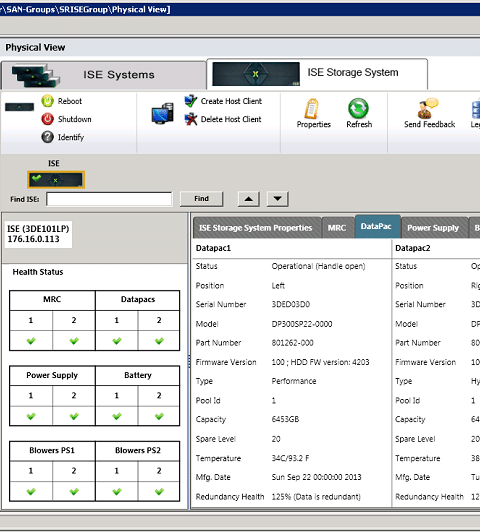Click the Reboot label
480x532 pixels.
point(70,101)
